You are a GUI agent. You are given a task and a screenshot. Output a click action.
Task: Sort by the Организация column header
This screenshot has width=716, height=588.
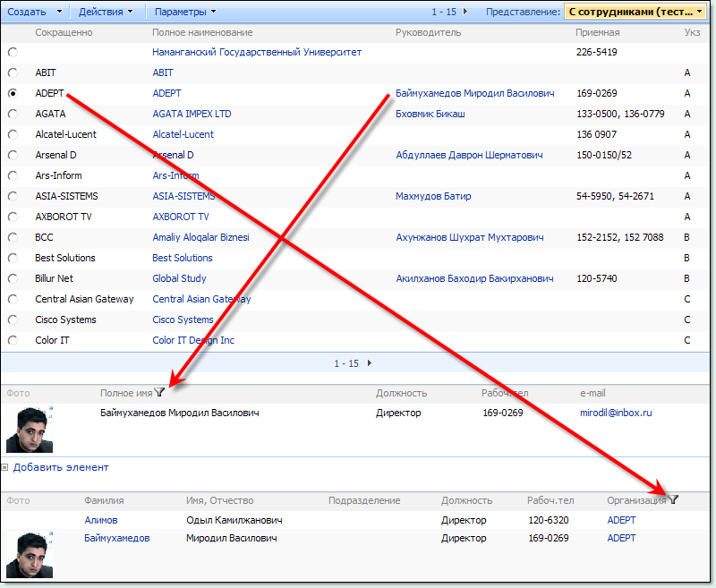tap(636, 500)
